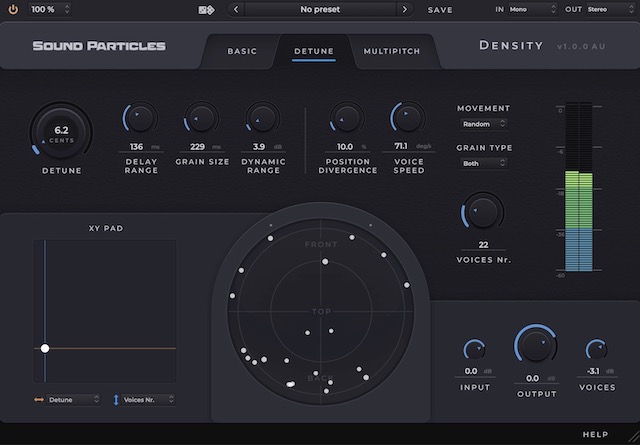This screenshot has width=640, height=445.
Task: Click the Voices Nr. knob
Action: coord(483,212)
